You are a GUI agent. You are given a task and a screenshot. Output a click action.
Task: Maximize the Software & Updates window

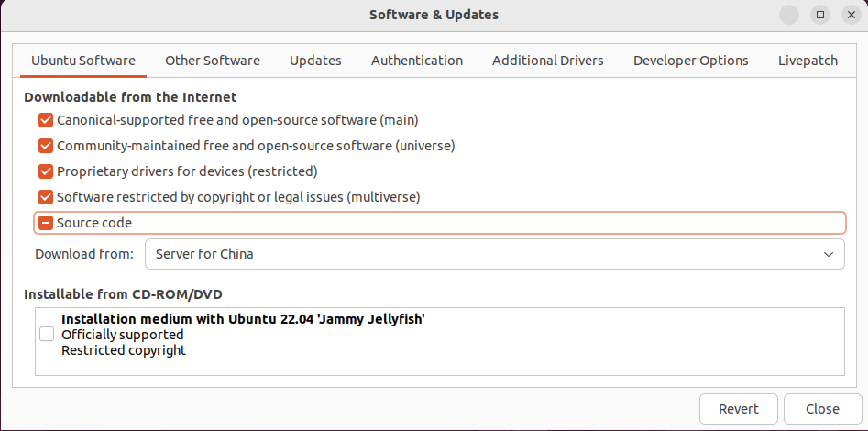point(820,15)
